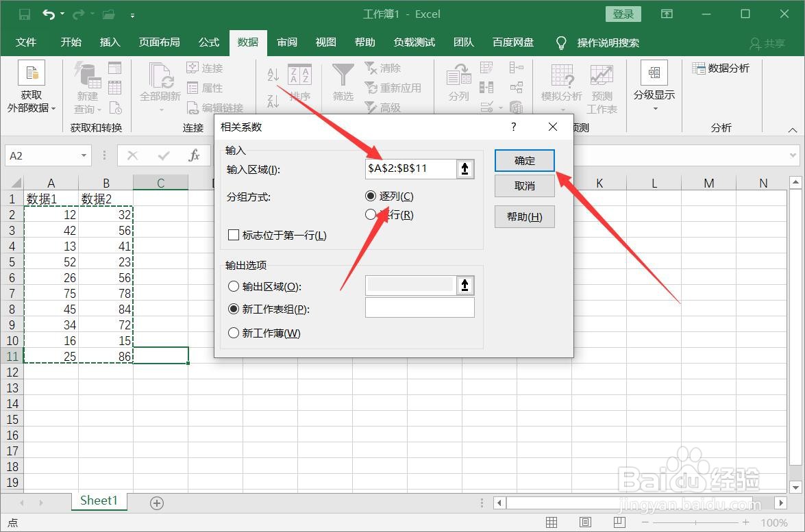Screen dimensions: 805x532
Task: Select 新工作表组 radio option
Action: pos(234,309)
